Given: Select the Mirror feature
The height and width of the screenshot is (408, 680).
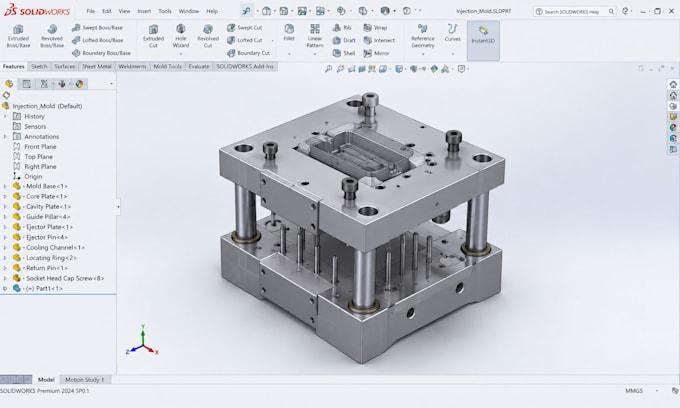Looking at the screenshot, I should 376,53.
